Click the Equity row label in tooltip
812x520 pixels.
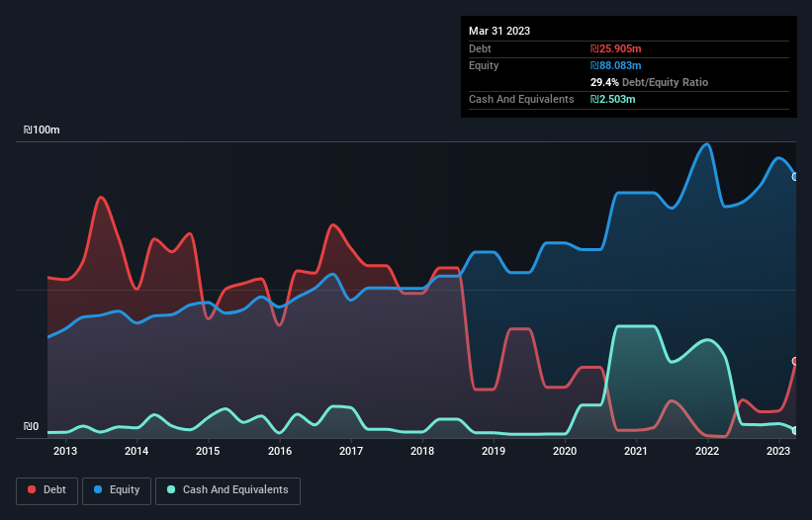[x=484, y=65]
